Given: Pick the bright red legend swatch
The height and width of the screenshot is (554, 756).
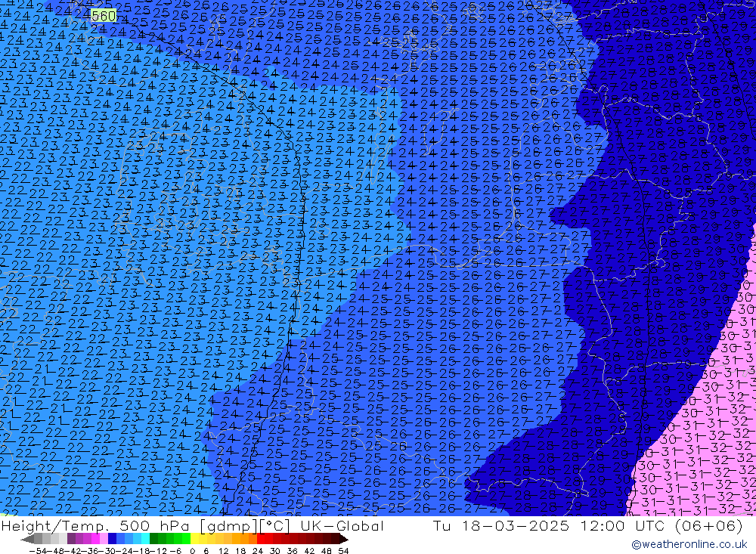Looking at the screenshot, I should click(x=261, y=539).
